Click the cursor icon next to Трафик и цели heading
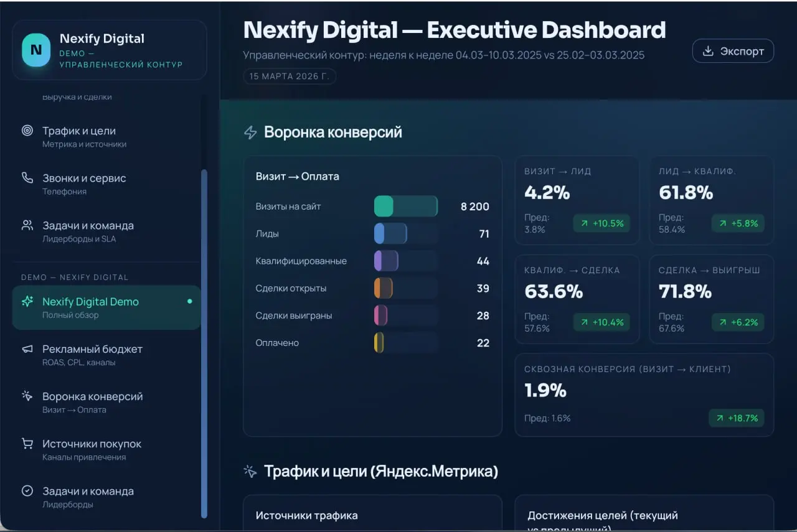 (250, 472)
